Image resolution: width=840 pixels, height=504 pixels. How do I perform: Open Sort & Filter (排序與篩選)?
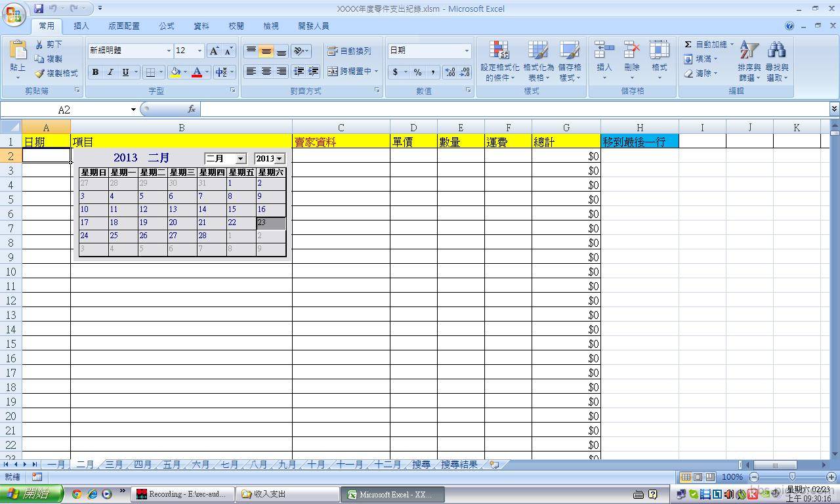tap(749, 61)
